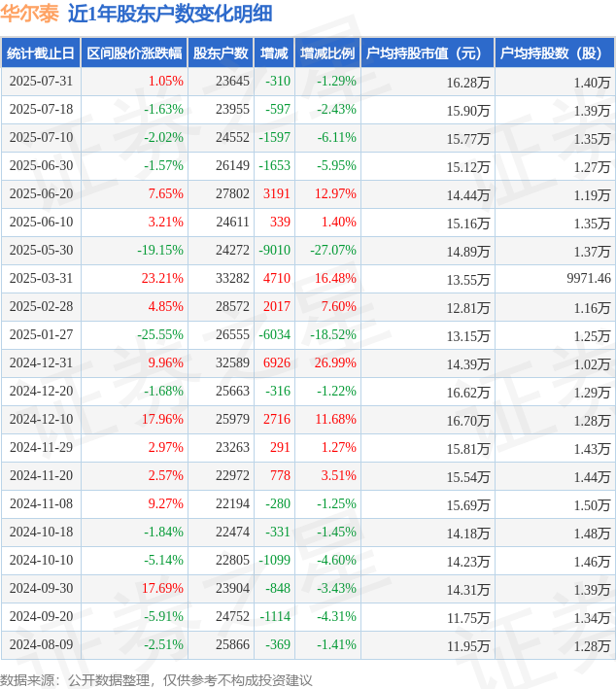This screenshot has width=616, height=689.
Task: Click the change ratio 26.99%
Action: (335, 362)
